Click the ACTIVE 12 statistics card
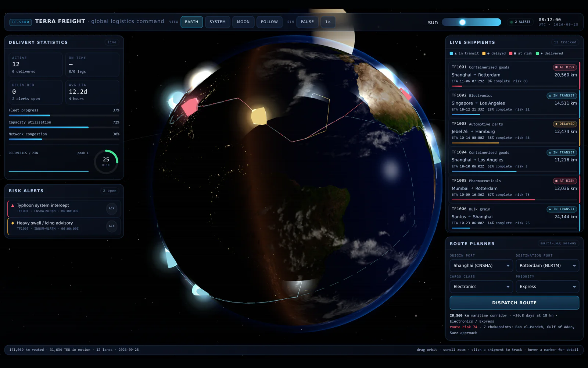The width and height of the screenshot is (588, 368). [x=36, y=65]
